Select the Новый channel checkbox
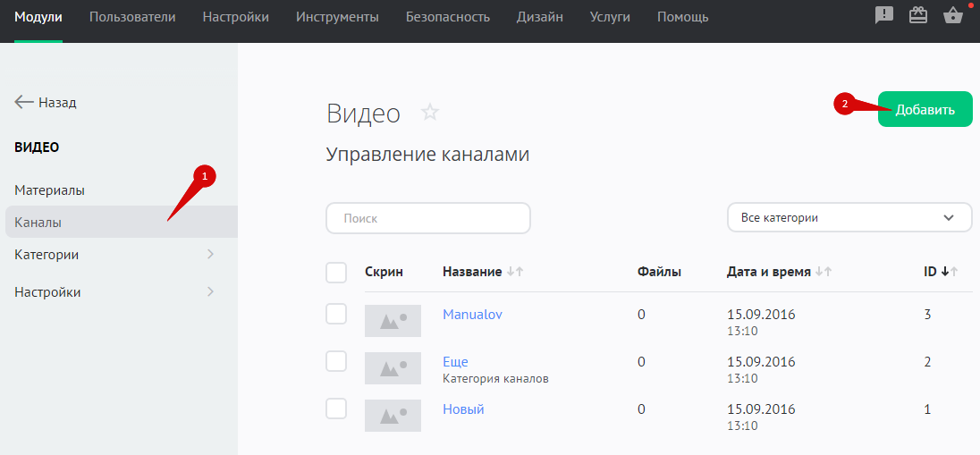The width and height of the screenshot is (980, 455). (x=336, y=409)
